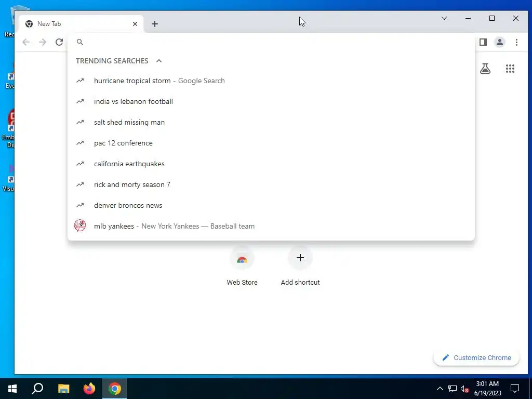The image size is (532, 399).
Task: Open the Web Store shortcut
Action: coord(242,267)
